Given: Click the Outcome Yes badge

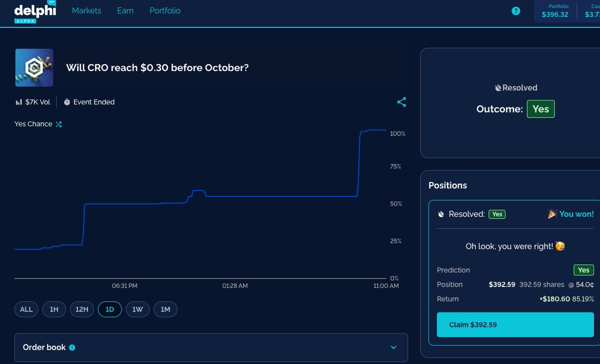Looking at the screenshot, I should pos(540,109).
